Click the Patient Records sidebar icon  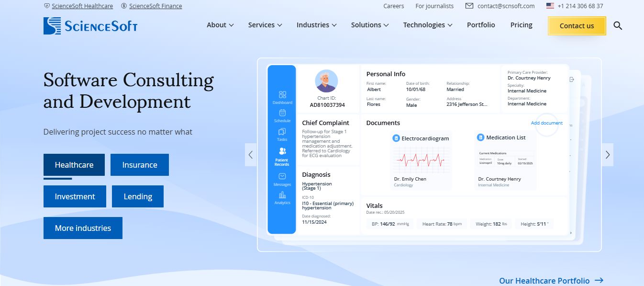282,152
